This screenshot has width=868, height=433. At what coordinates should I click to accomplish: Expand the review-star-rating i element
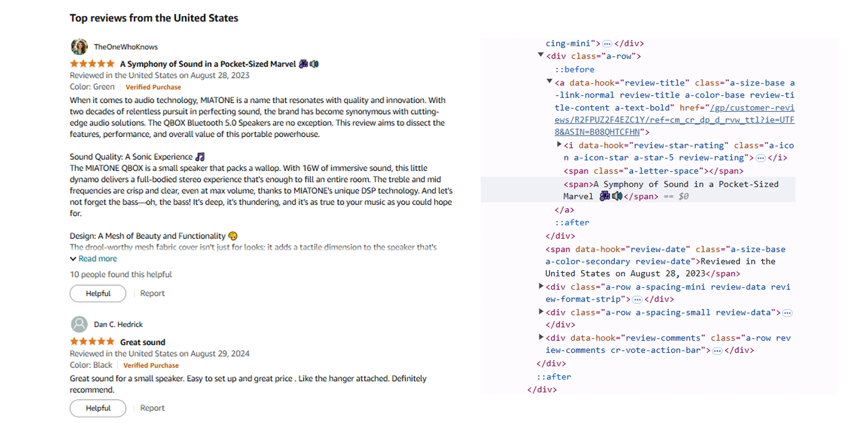point(559,144)
